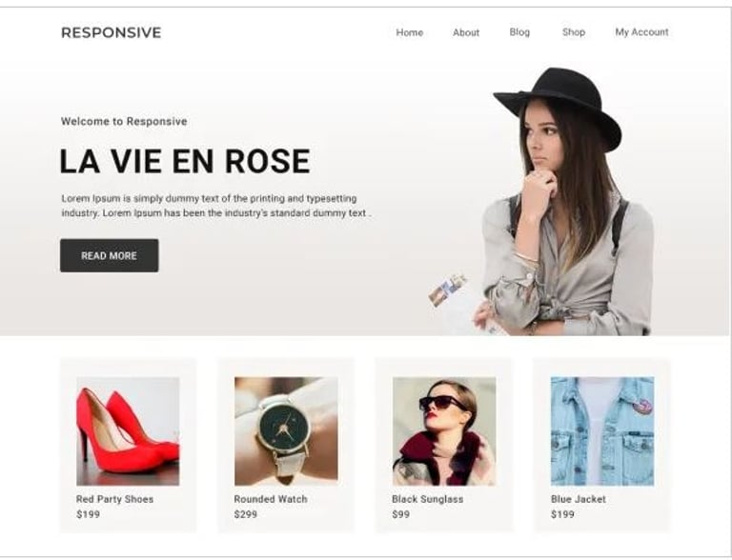Screen dimensions: 732x560
Task: Open the Rounded Watch product photo
Action: (286, 431)
